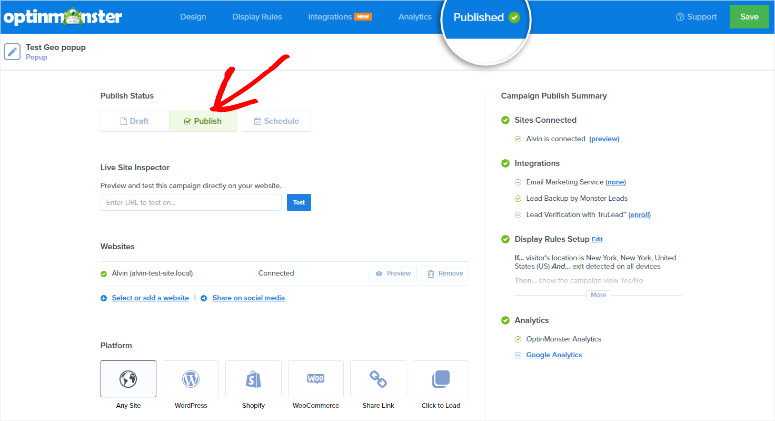Select the Click to Load platform icon
The height and width of the screenshot is (421, 775).
pyautogui.click(x=440, y=379)
